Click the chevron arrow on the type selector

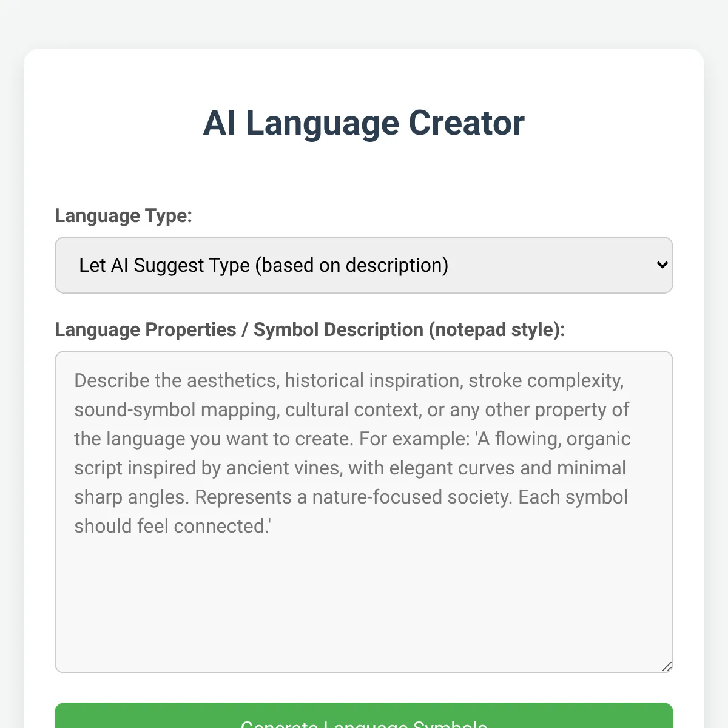pos(662,265)
